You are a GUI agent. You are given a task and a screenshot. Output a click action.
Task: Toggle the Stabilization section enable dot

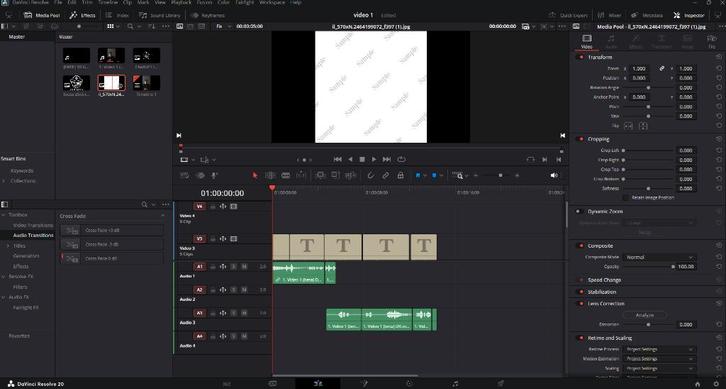click(581, 292)
